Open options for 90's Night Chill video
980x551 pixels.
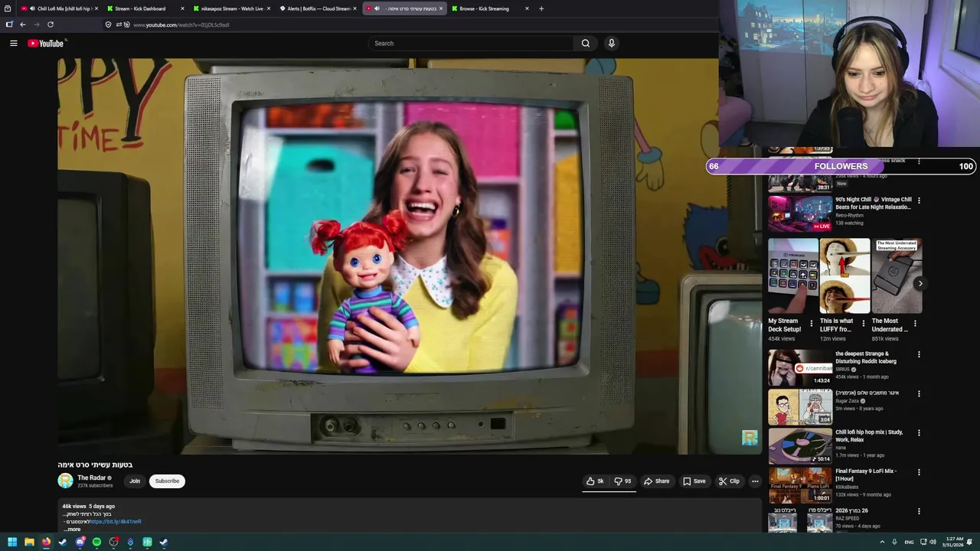(x=919, y=201)
